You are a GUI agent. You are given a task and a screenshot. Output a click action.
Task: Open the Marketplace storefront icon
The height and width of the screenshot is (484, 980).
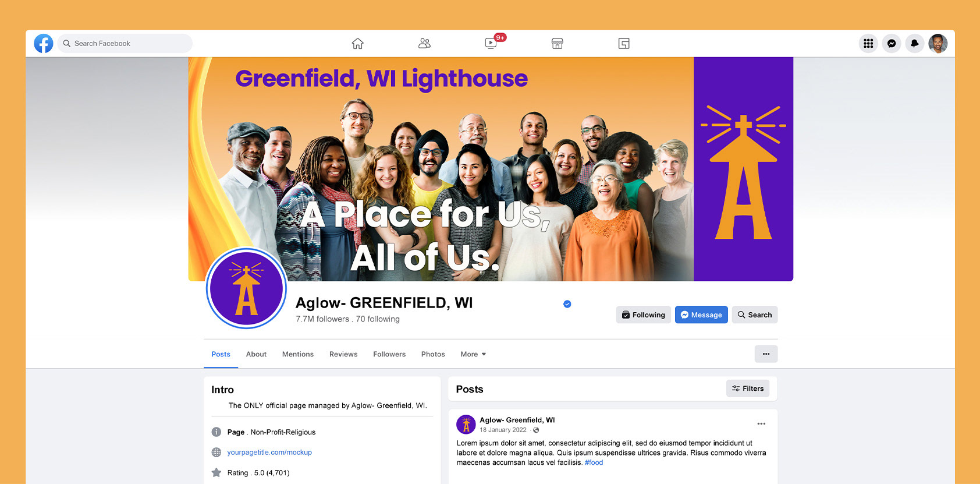click(x=557, y=43)
